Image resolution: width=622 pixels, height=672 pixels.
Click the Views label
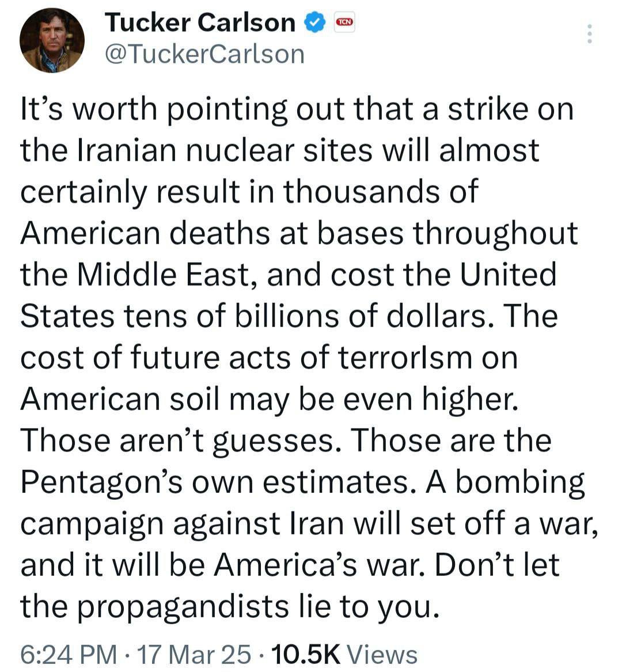[x=382, y=655]
